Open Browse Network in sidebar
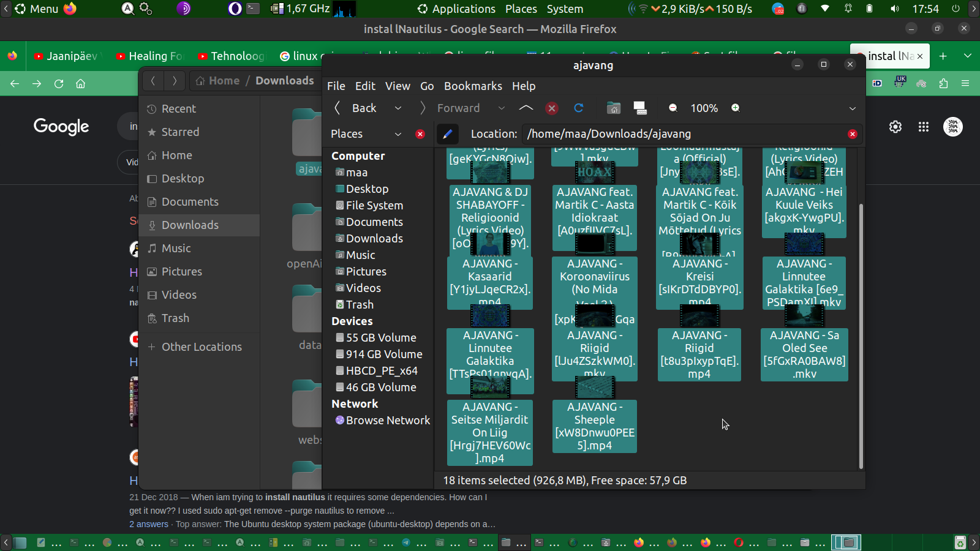Viewport: 980px width, 551px height. [x=387, y=421]
